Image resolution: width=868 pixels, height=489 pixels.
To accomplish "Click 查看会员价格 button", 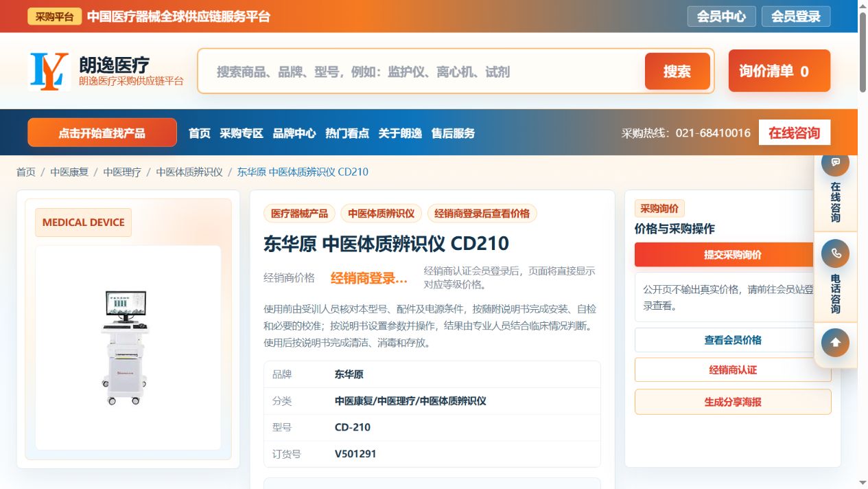I will [733, 340].
